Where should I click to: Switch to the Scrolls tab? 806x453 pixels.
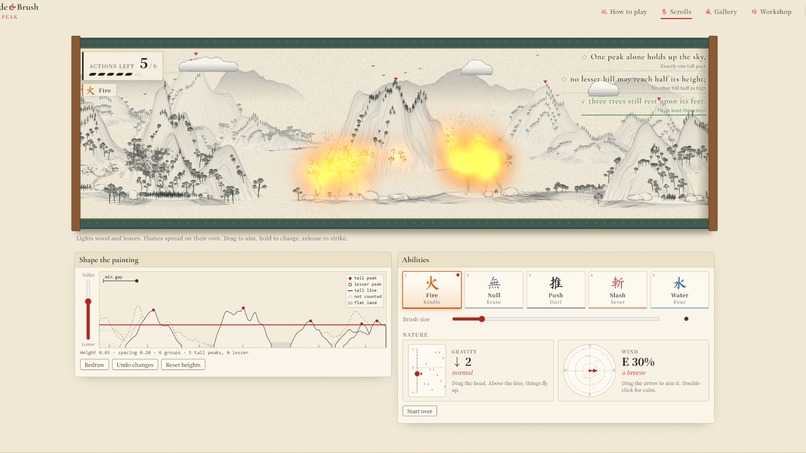676,12
